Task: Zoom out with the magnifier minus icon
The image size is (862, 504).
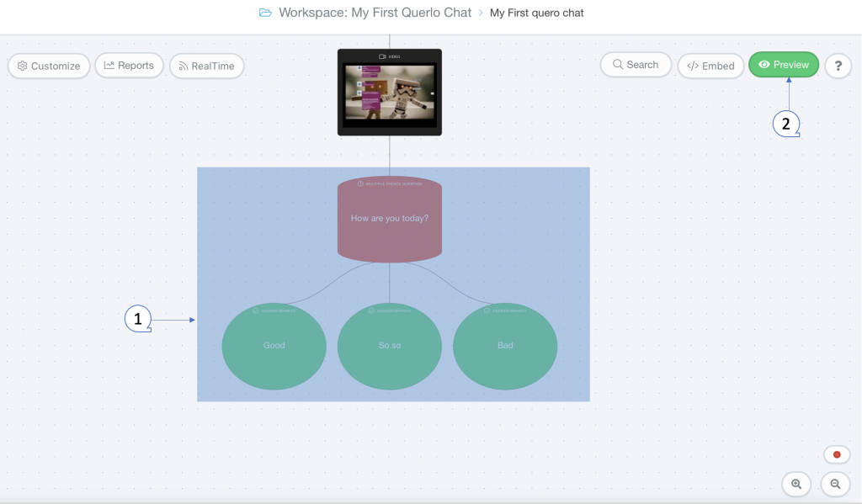Action: 835,484
